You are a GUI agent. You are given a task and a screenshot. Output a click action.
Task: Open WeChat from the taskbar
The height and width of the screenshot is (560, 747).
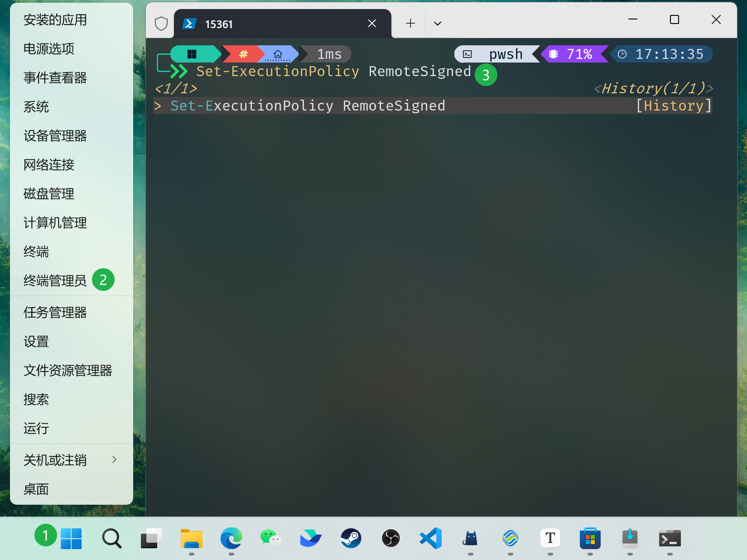click(271, 538)
